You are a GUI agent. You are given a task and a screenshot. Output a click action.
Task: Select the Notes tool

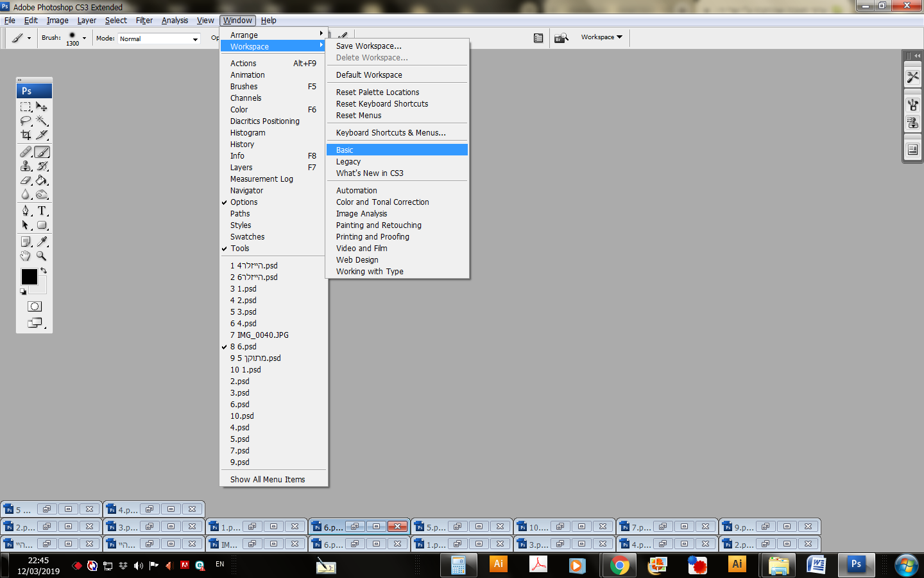[26, 241]
